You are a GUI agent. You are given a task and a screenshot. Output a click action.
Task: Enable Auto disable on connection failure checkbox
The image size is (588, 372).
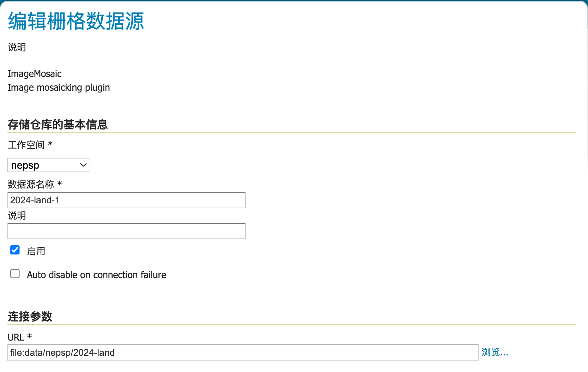pos(15,274)
